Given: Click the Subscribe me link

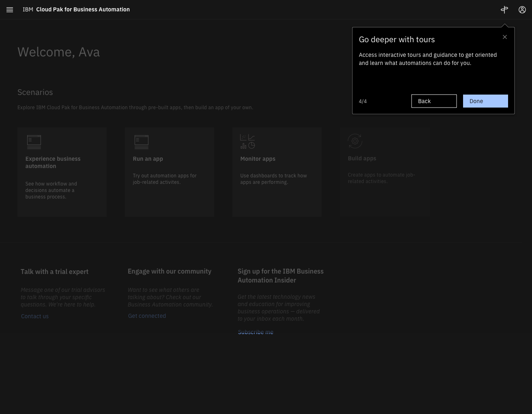Looking at the screenshot, I should pos(255,332).
